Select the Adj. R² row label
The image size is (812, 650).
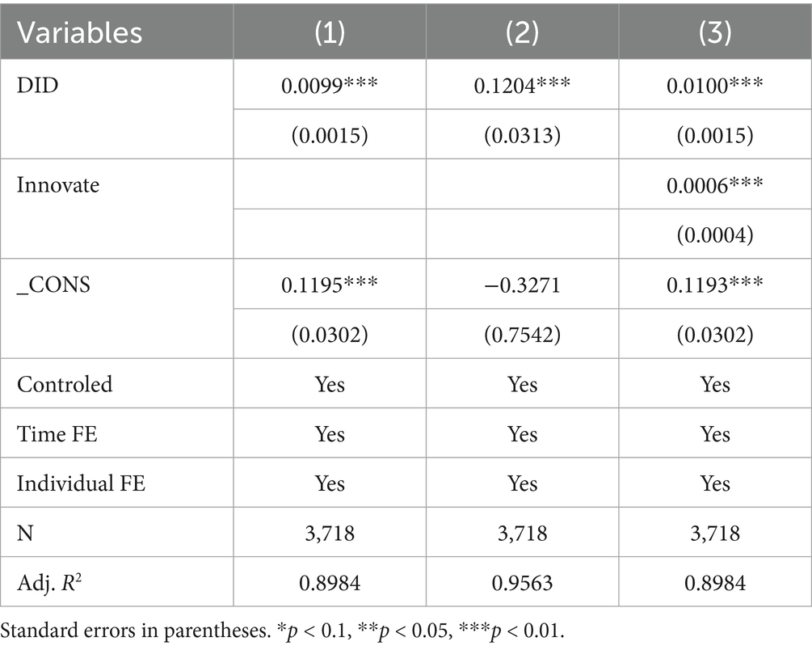(53, 583)
